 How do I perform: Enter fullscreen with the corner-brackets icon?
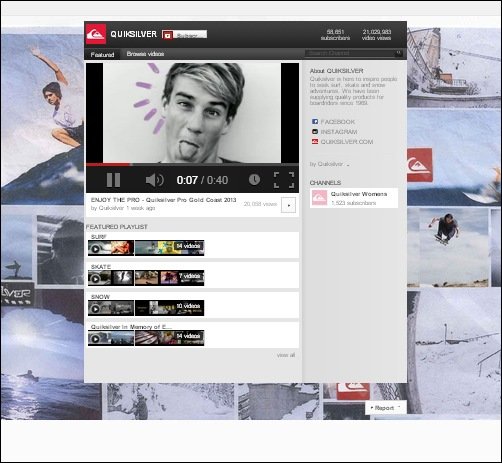point(284,180)
